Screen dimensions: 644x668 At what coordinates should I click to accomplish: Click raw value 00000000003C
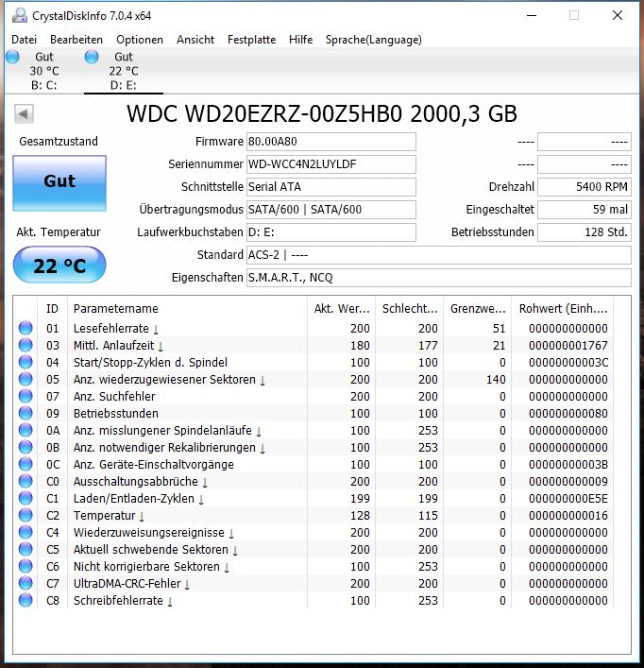coord(568,363)
